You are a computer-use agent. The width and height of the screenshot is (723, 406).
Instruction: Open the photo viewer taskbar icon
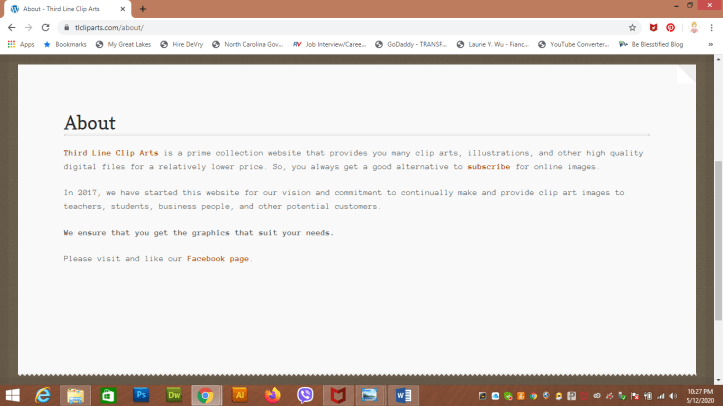tap(369, 395)
